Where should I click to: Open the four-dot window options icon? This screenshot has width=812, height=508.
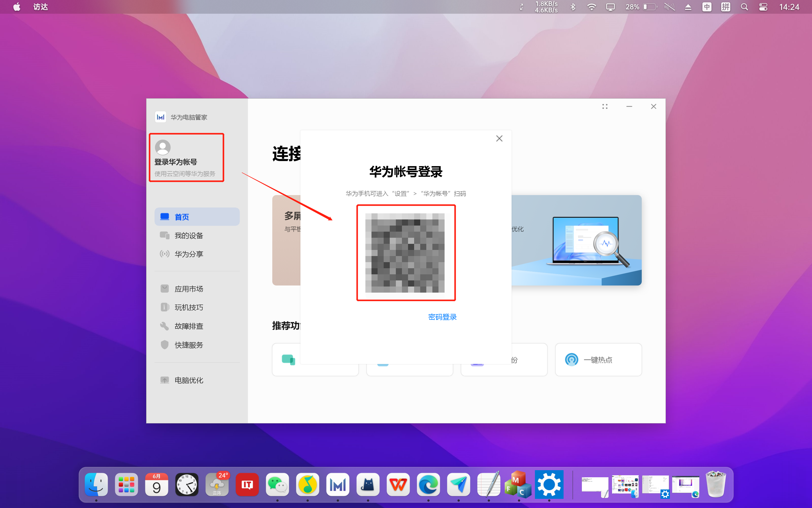tap(605, 106)
